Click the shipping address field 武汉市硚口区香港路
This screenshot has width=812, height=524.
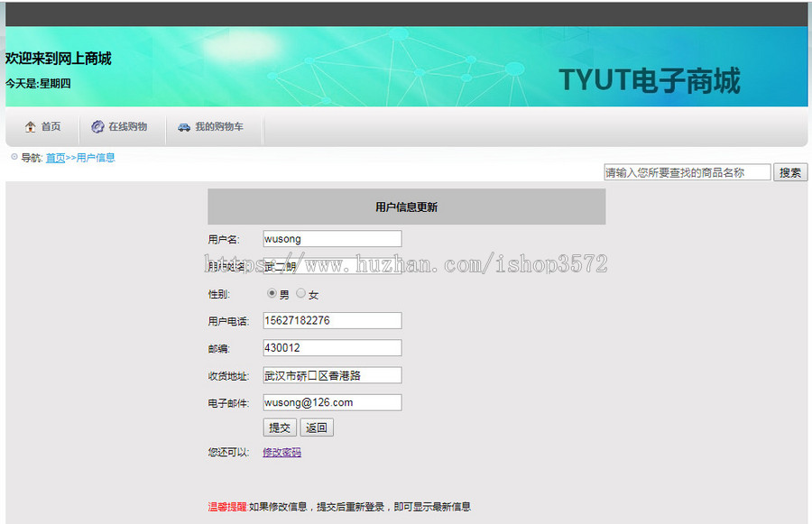[x=331, y=373]
